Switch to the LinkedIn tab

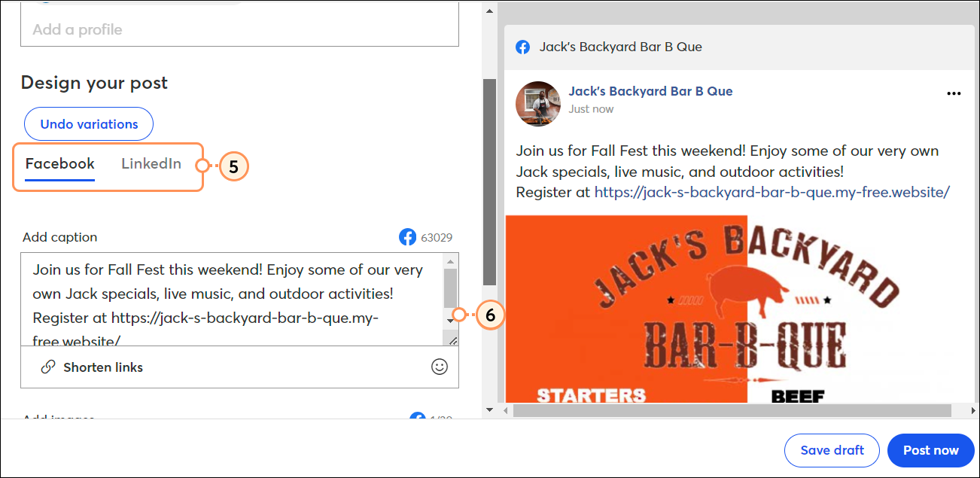(x=151, y=164)
